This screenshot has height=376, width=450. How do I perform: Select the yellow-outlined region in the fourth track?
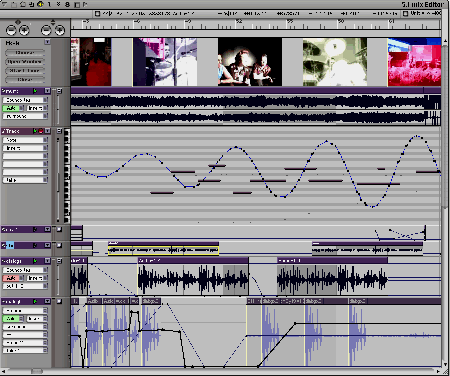(x=163, y=248)
